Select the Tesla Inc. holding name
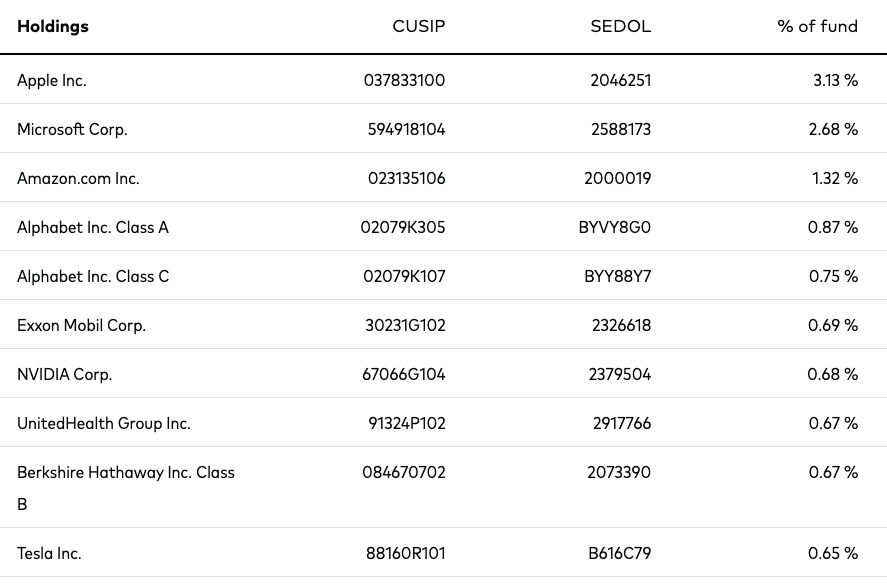Viewport: 887px width, 586px height. coord(49,554)
